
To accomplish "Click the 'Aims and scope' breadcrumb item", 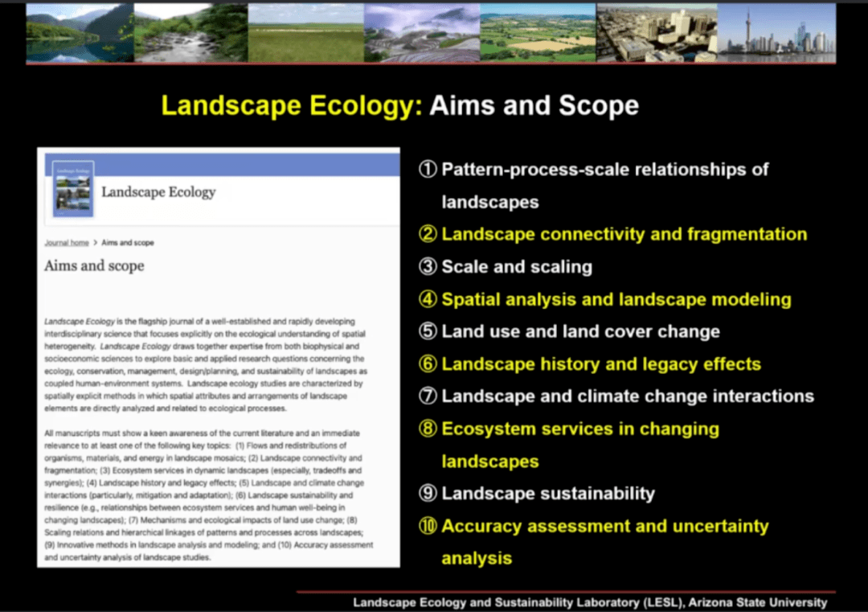I will 128,243.
